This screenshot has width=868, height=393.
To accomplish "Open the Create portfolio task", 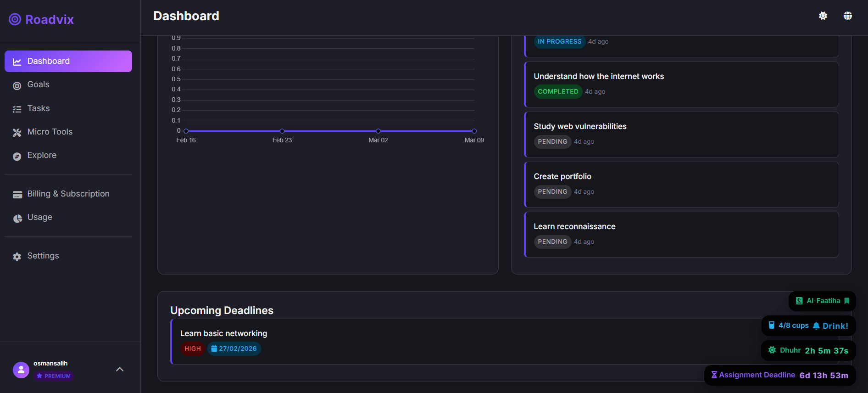I will [681, 185].
